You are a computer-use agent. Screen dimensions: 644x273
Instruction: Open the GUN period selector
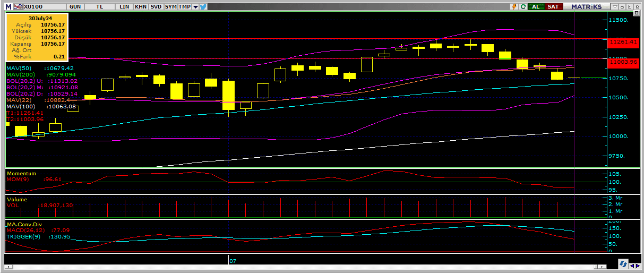coord(75,6)
